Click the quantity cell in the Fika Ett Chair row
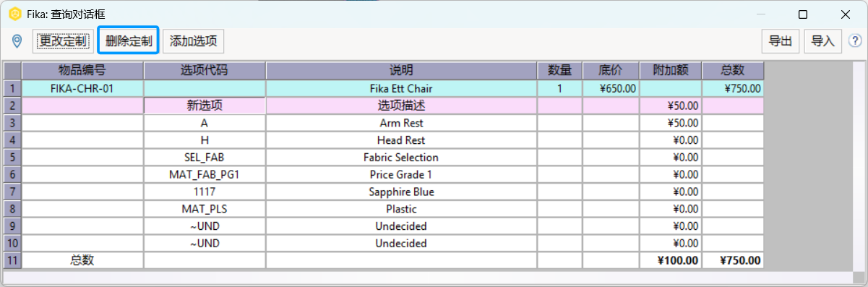 click(559, 88)
